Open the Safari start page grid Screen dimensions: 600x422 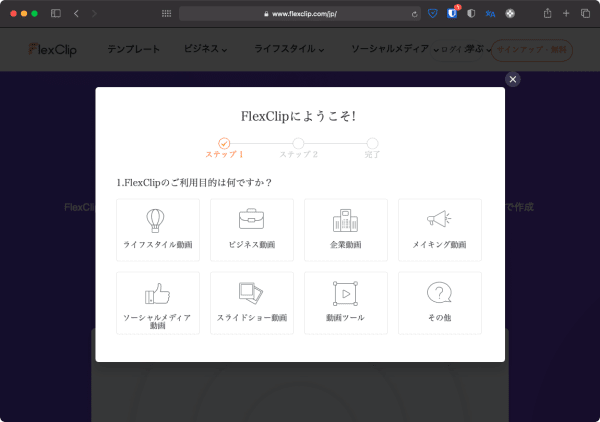pos(166,13)
